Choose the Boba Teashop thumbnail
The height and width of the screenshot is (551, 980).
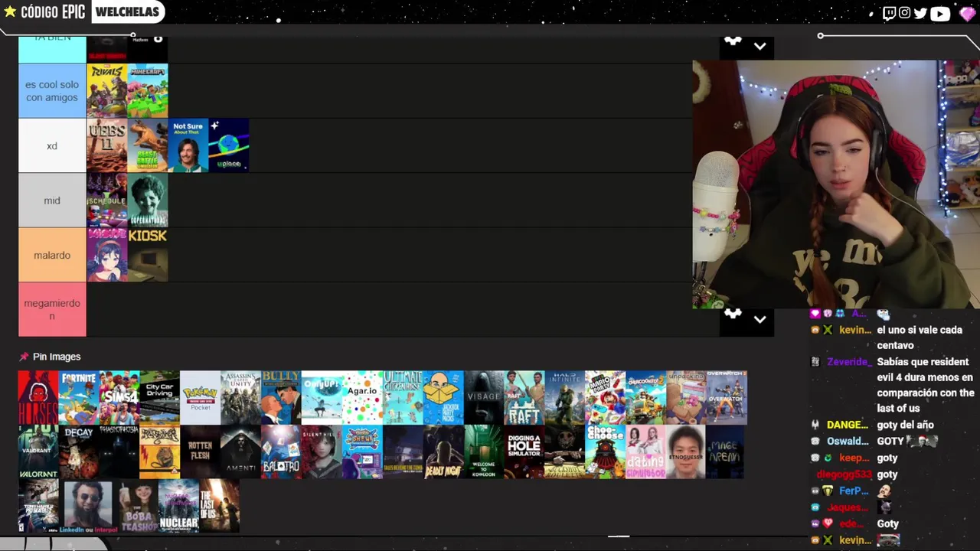pos(138,507)
